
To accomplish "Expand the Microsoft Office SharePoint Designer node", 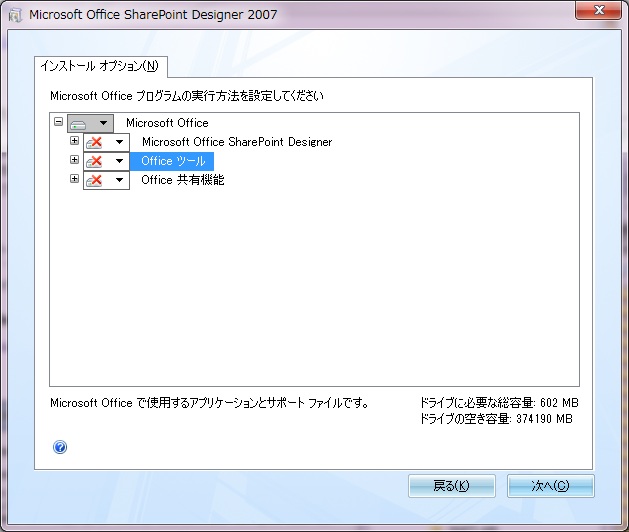I will 74,140.
